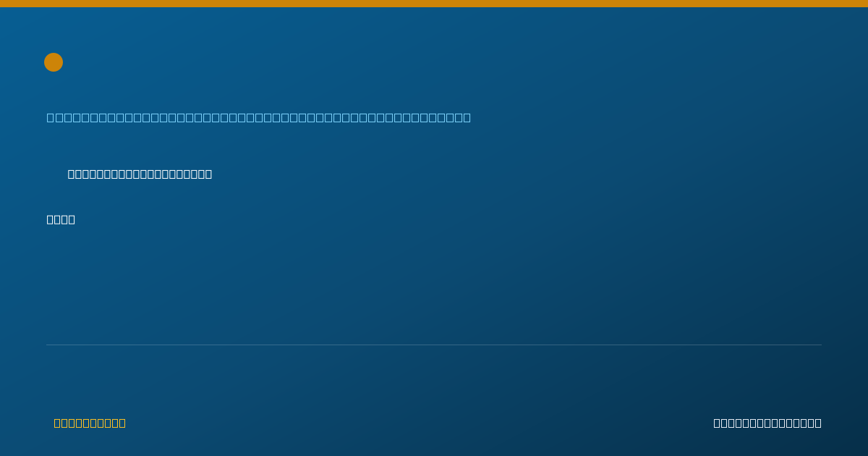Click the final glyph of the indented white subtitle
Viewport: 868px width, 456px height.
coord(208,174)
